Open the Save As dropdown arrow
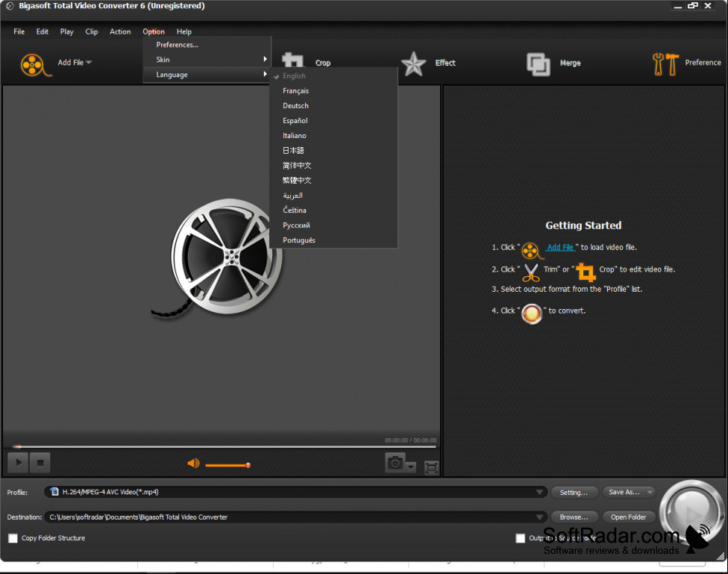 click(650, 492)
